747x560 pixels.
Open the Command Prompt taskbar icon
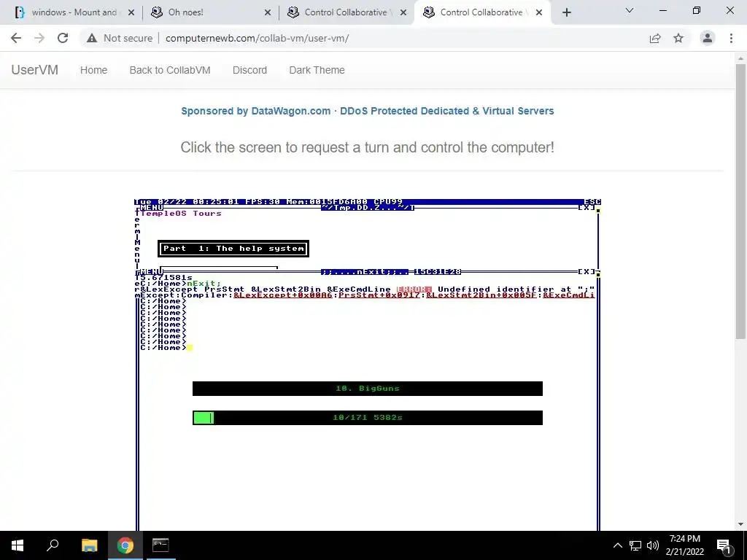160,545
